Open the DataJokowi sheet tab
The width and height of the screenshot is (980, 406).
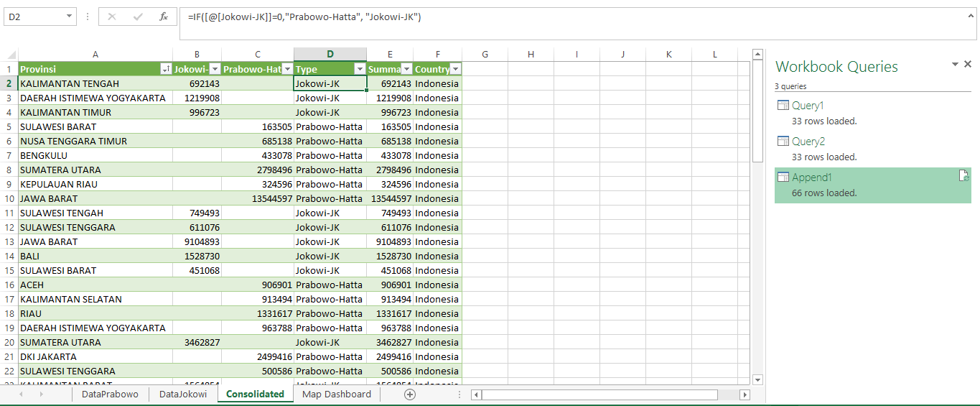click(x=183, y=394)
